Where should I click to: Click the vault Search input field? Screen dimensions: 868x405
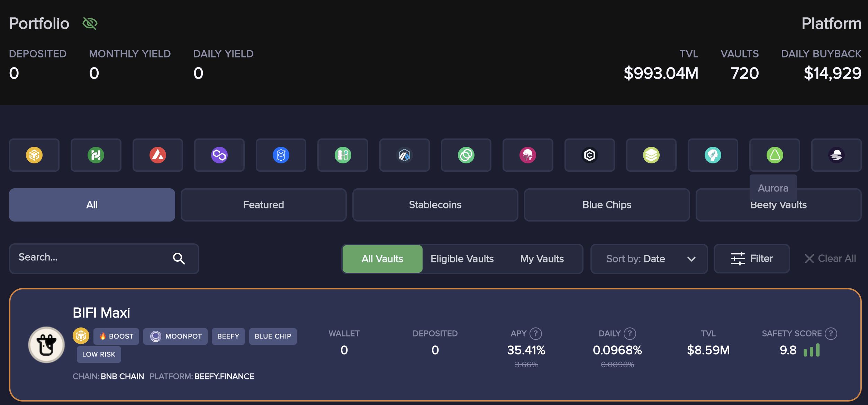(93, 258)
